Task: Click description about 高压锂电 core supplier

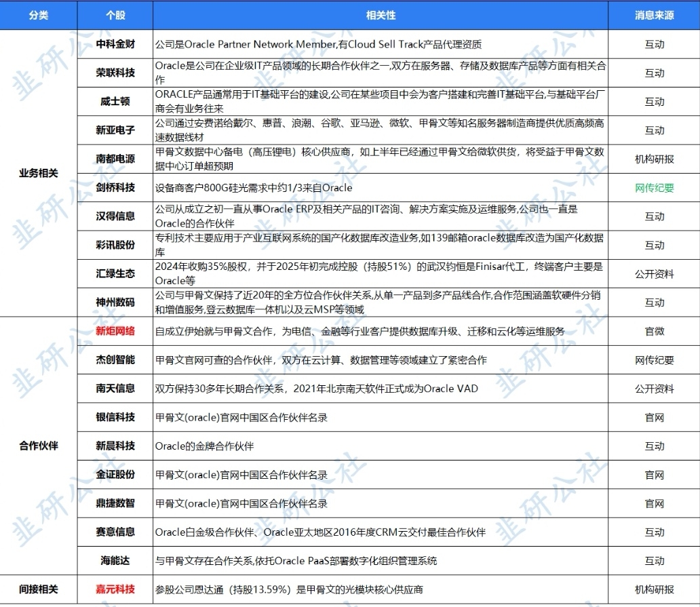Action: [x=379, y=159]
